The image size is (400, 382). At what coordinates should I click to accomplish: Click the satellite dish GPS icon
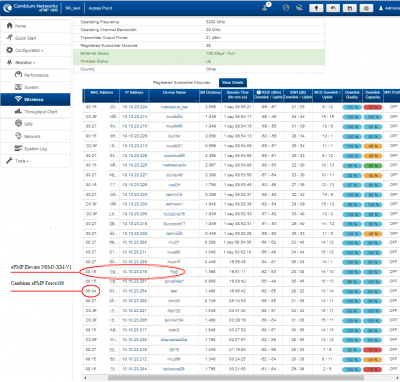point(299,8)
